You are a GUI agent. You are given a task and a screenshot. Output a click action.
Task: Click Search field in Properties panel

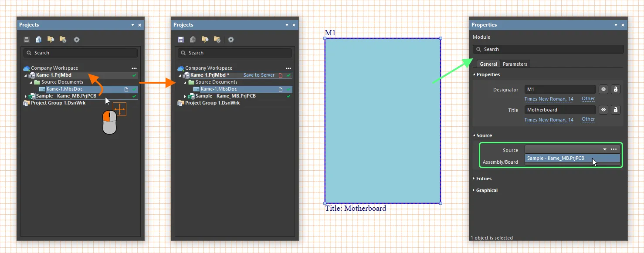click(548, 49)
